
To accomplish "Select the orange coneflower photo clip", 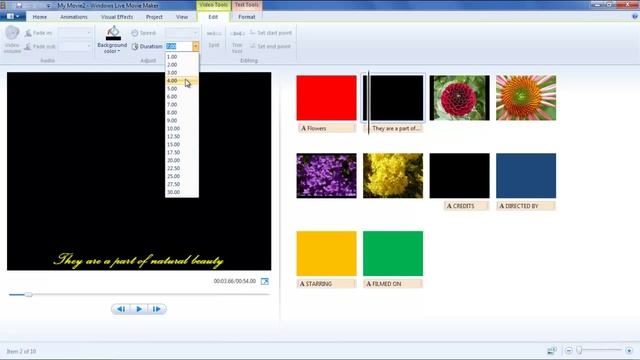I will click(x=526, y=98).
